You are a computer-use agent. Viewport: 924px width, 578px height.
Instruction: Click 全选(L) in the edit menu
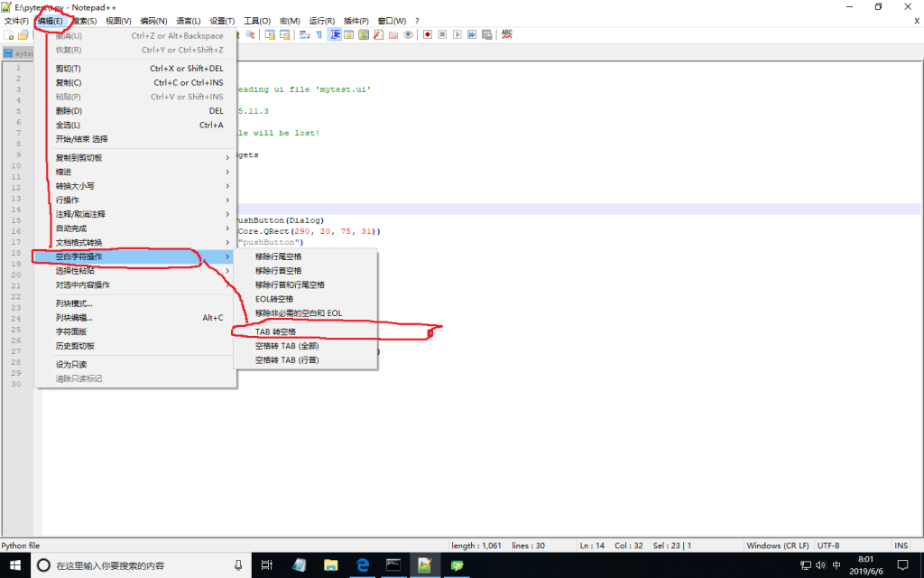[x=68, y=125]
